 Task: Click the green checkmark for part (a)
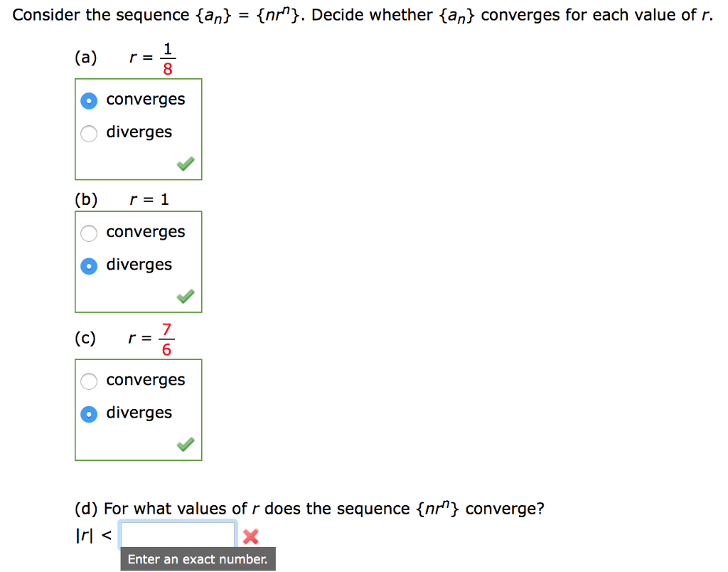pyautogui.click(x=185, y=163)
